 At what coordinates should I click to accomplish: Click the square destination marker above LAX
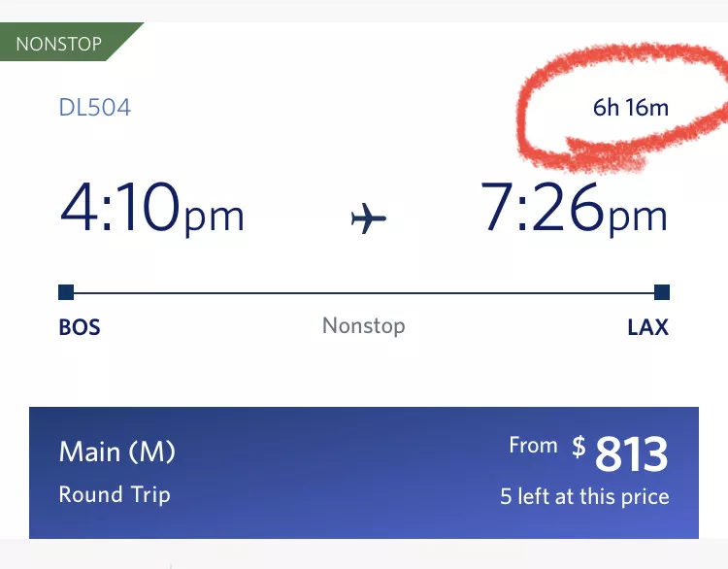point(662,292)
